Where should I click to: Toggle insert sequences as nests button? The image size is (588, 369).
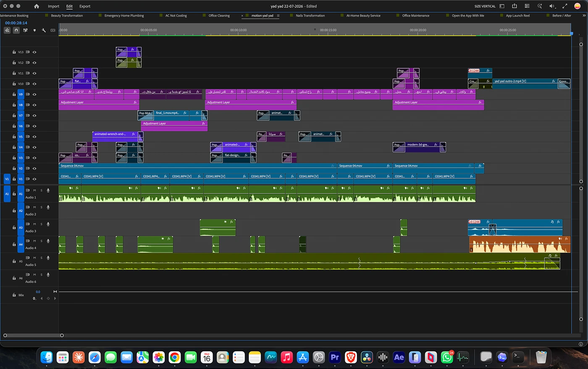click(x=7, y=30)
